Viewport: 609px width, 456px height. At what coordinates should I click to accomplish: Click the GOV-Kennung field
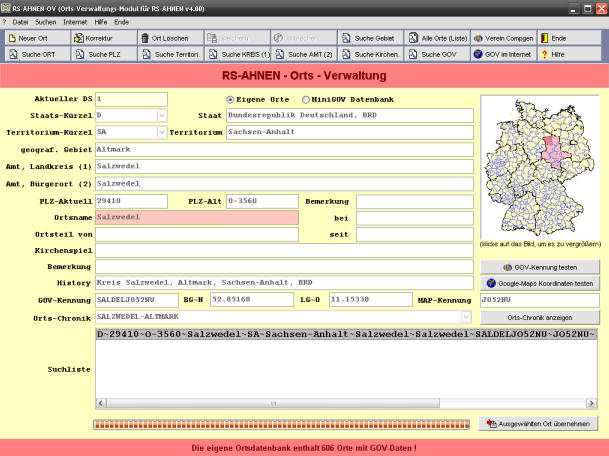(x=137, y=300)
